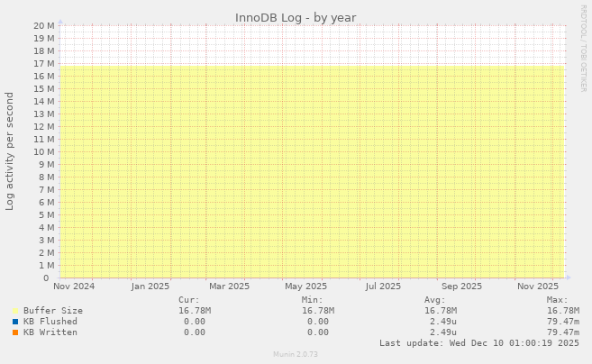592x364 pixels.
Task: Click KB Flushed max value 79.47m
Action: click(563, 322)
